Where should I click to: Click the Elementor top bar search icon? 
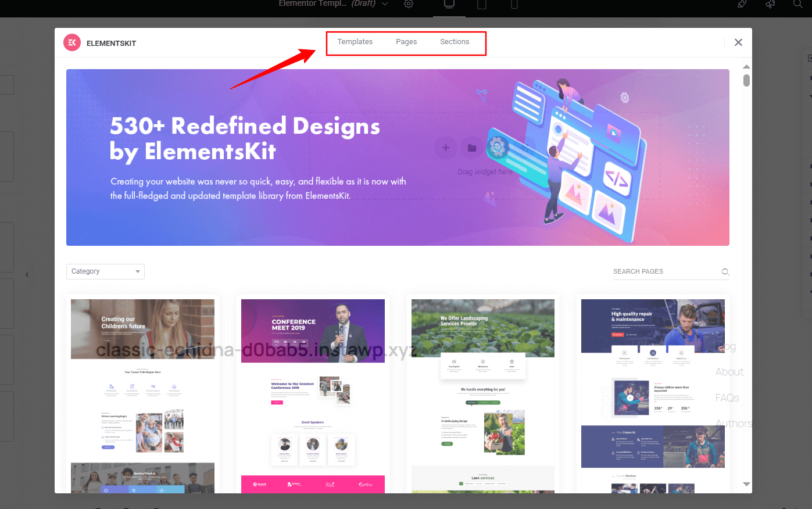(798, 4)
